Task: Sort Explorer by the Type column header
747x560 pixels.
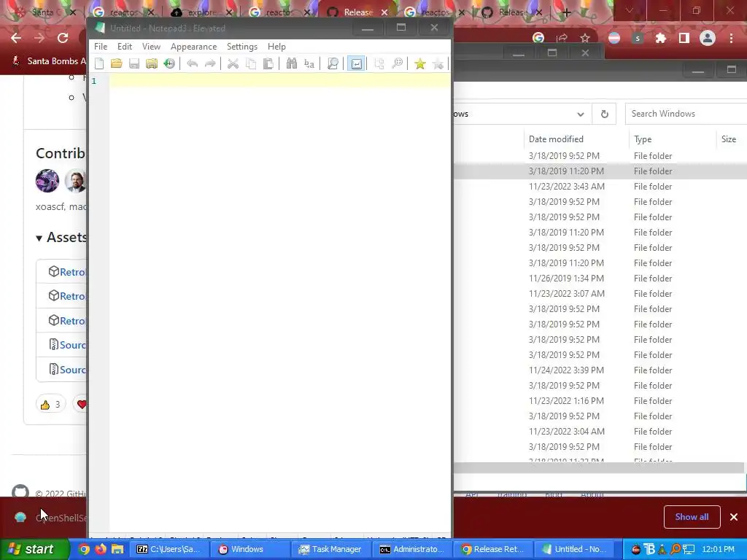Action: coord(672,139)
